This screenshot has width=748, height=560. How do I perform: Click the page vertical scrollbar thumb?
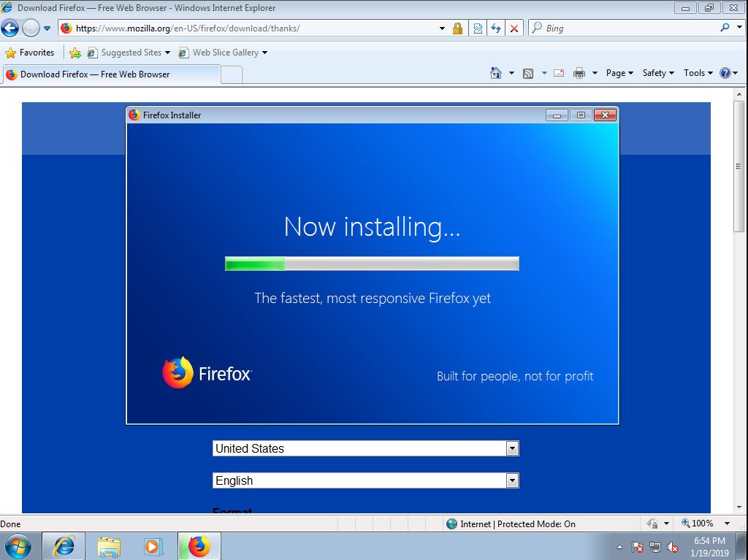coord(739,166)
